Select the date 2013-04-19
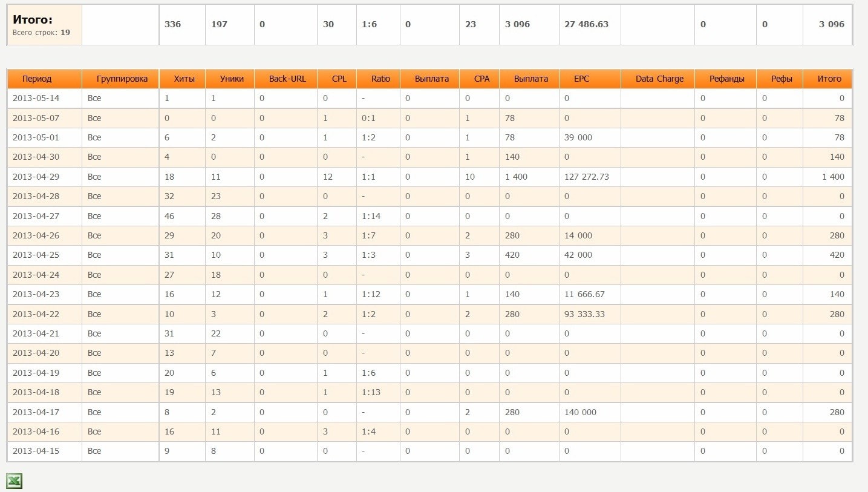868x492 pixels. (36, 373)
